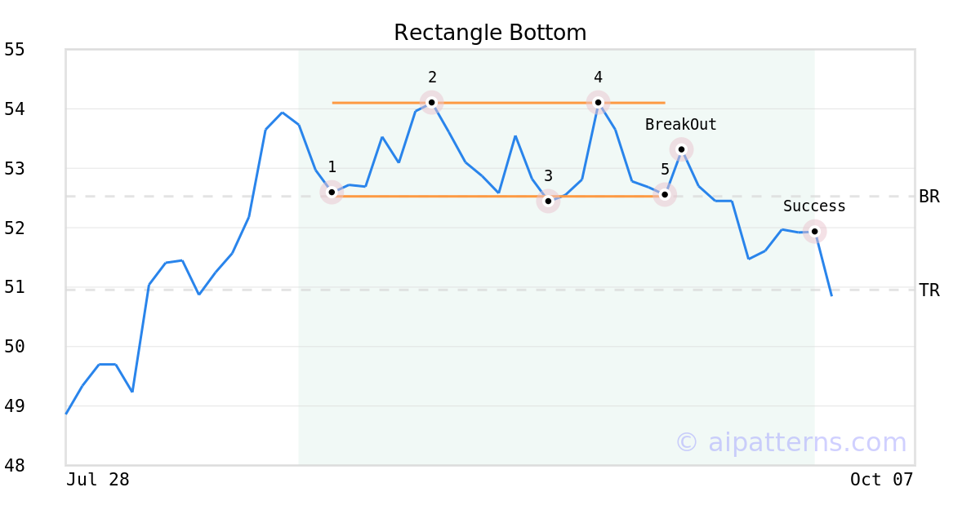
Task: Select the point 2 marker on resistance
Action: point(432,102)
